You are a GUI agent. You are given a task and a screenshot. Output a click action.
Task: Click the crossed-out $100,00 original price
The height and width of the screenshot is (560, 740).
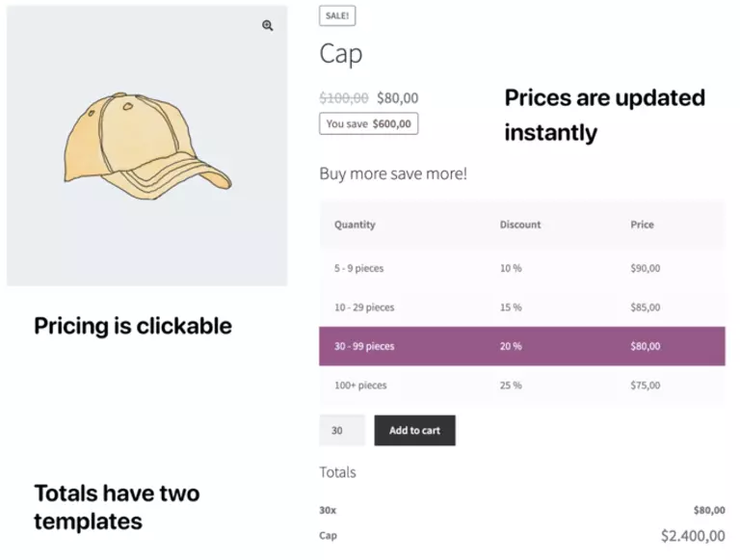click(344, 97)
